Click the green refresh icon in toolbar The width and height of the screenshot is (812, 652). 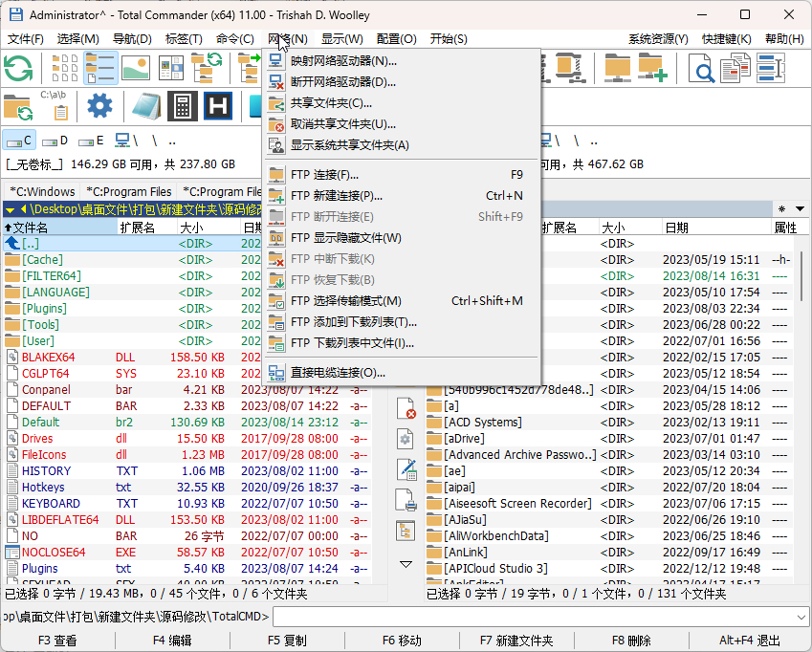18,68
